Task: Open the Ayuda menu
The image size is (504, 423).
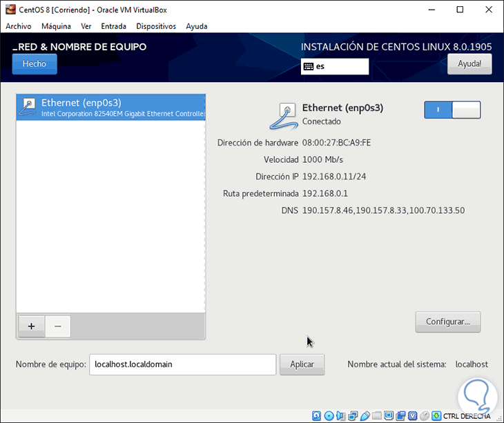Action: pyautogui.click(x=197, y=26)
